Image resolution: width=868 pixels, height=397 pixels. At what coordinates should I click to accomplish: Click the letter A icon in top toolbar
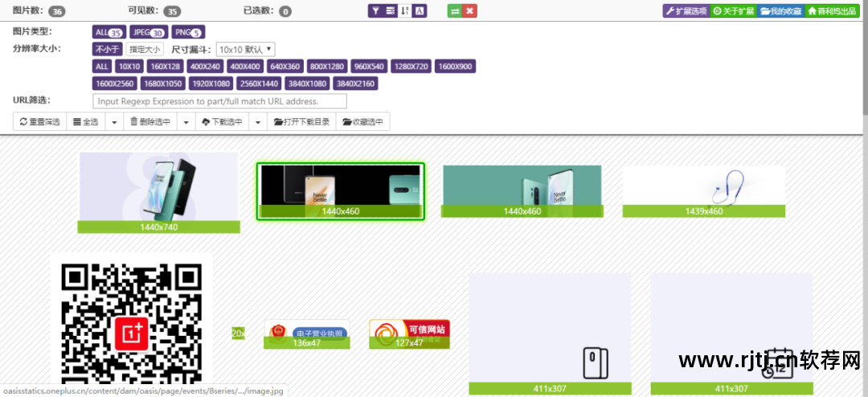point(419,11)
